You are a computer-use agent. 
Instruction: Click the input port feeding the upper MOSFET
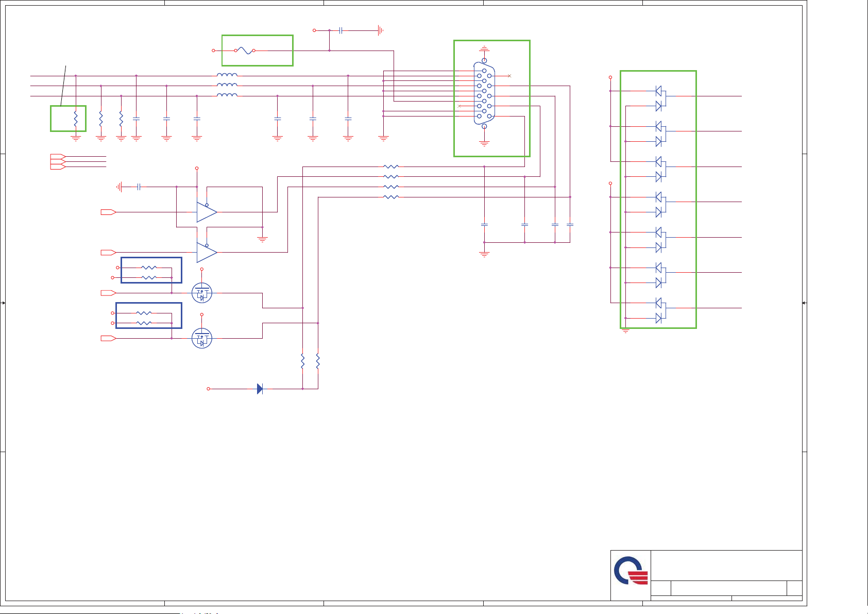click(x=108, y=293)
